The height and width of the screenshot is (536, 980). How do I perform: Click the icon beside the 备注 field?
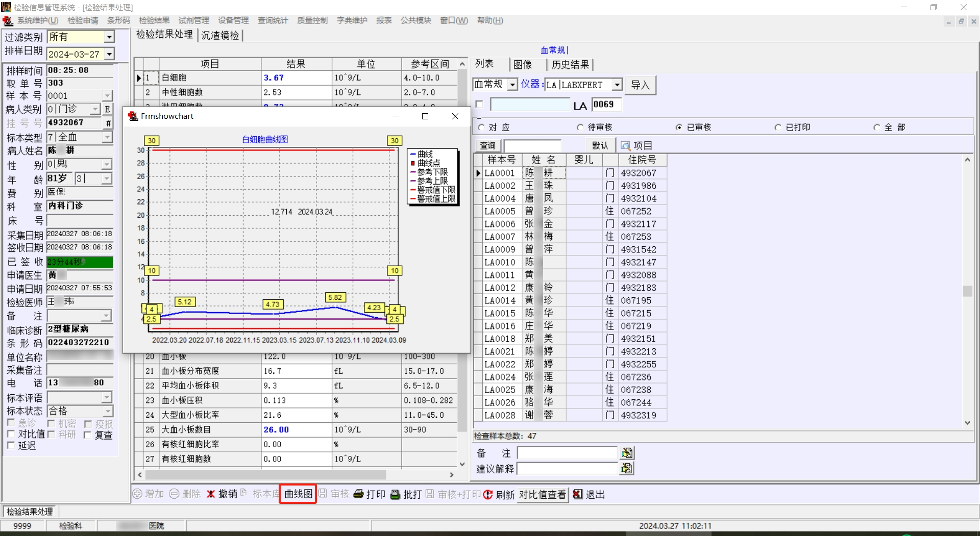[627, 453]
